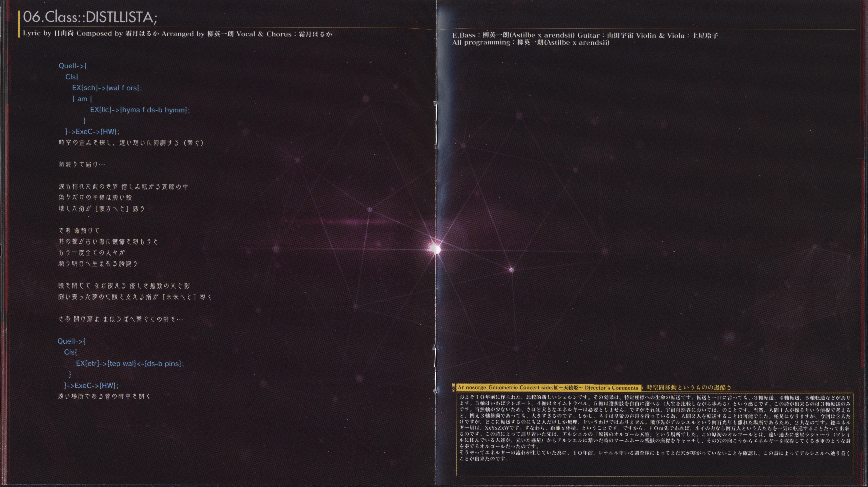Click the E.Bass credit line
This screenshot has height=487, width=868.
click(x=585, y=35)
